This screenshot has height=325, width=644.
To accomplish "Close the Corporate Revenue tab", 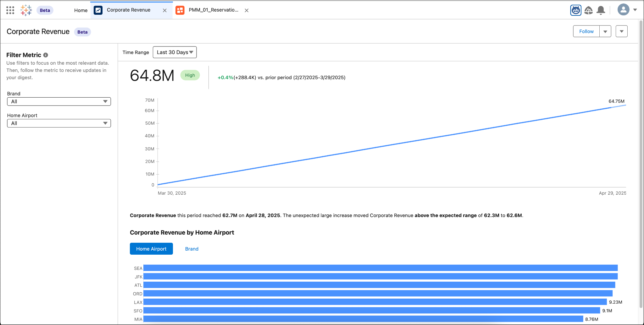I will (165, 10).
